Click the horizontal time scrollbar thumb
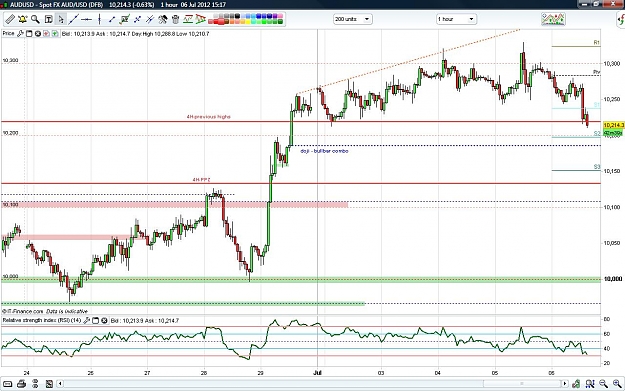 pyautogui.click(x=522, y=384)
